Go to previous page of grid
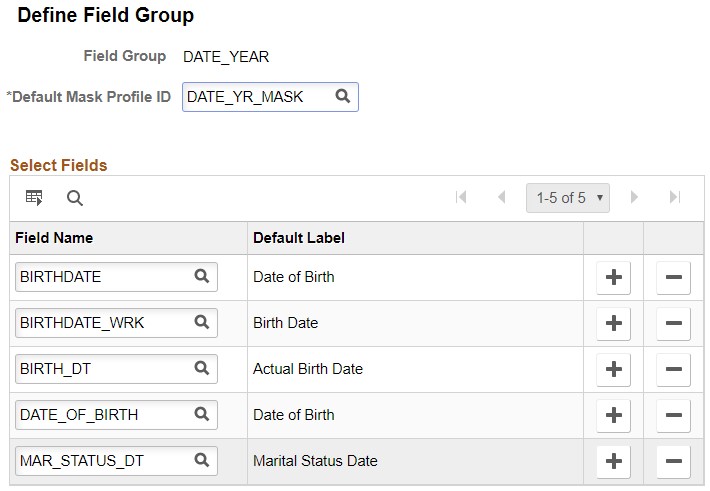This screenshot has height=491, width=710. tap(501, 198)
